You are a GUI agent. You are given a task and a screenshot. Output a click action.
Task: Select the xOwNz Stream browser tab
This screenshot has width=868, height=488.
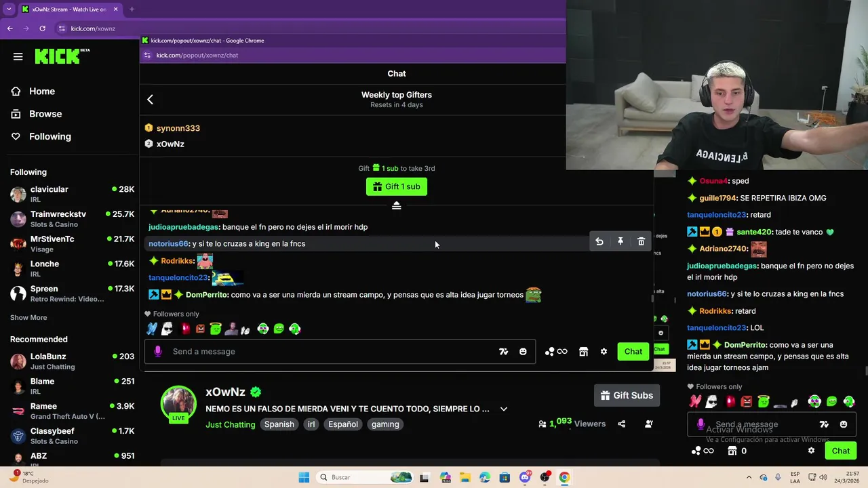[x=69, y=9]
